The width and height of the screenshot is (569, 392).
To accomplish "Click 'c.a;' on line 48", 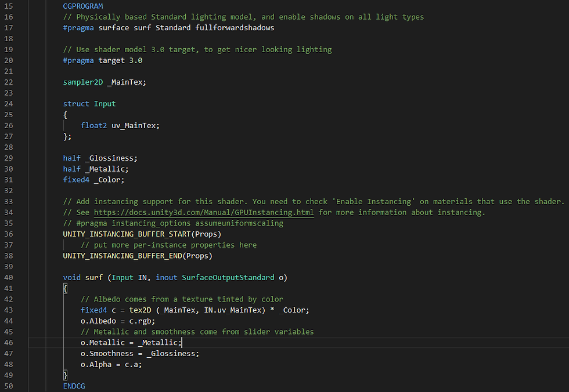I will (133, 365).
